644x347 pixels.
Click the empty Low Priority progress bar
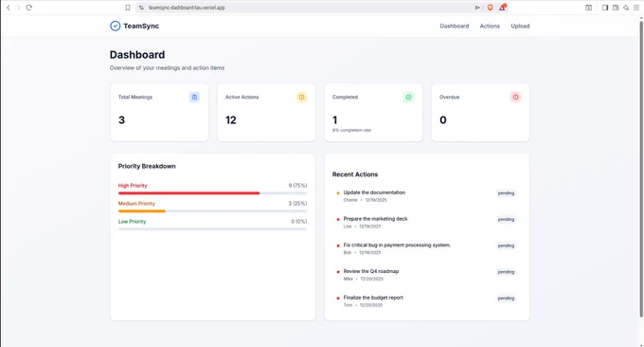(212, 229)
